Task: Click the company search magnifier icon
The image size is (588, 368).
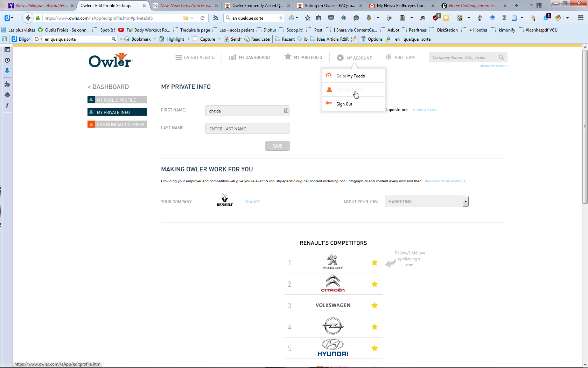Action: point(501,57)
